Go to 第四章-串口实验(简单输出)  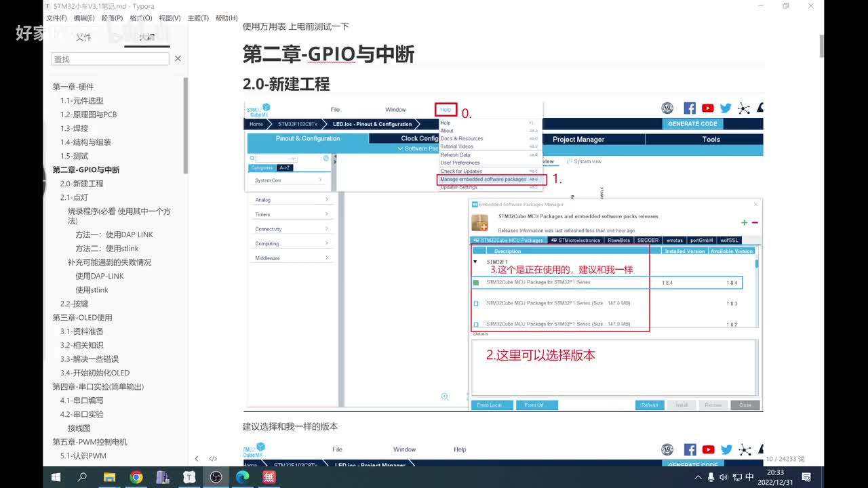[x=98, y=386]
